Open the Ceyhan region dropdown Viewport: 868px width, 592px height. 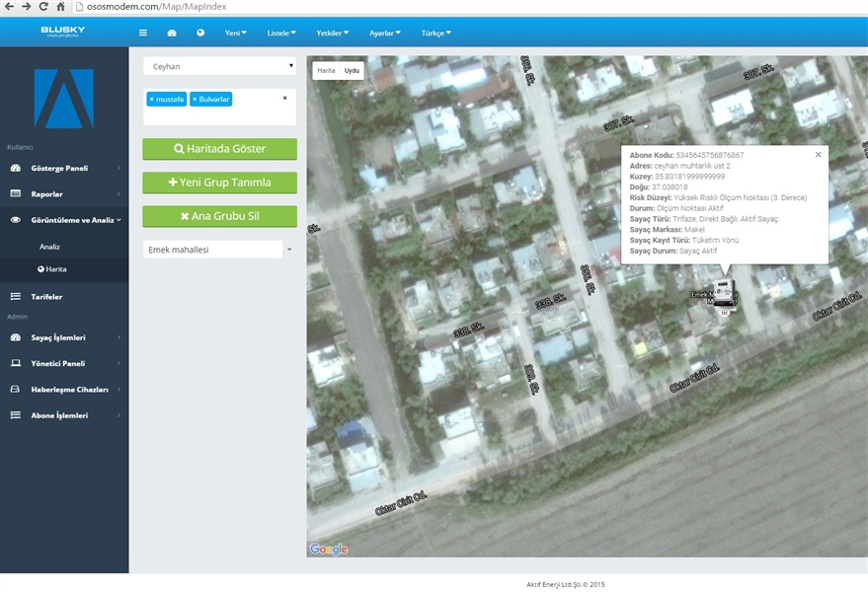point(220,66)
